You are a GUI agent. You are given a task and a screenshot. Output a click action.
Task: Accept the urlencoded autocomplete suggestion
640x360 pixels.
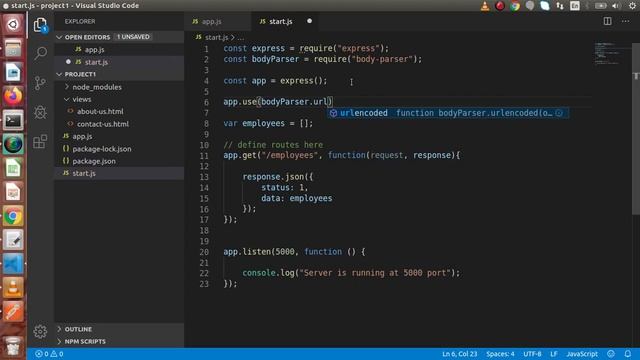(x=448, y=113)
